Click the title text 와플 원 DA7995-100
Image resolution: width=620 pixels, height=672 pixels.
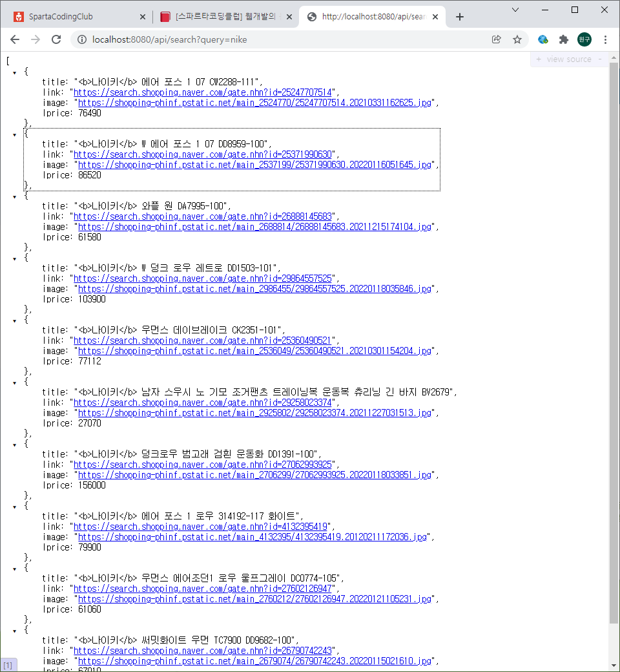(183, 206)
